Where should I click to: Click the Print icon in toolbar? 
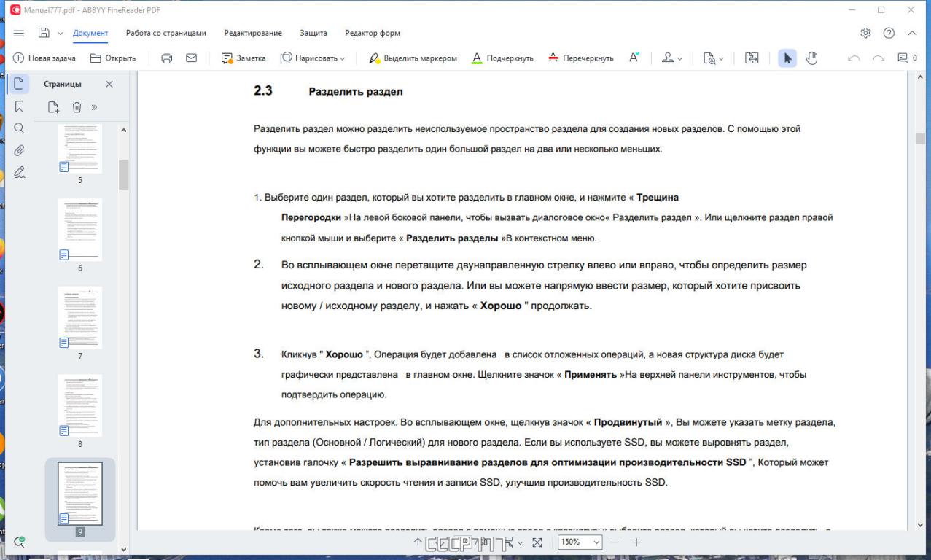166,58
